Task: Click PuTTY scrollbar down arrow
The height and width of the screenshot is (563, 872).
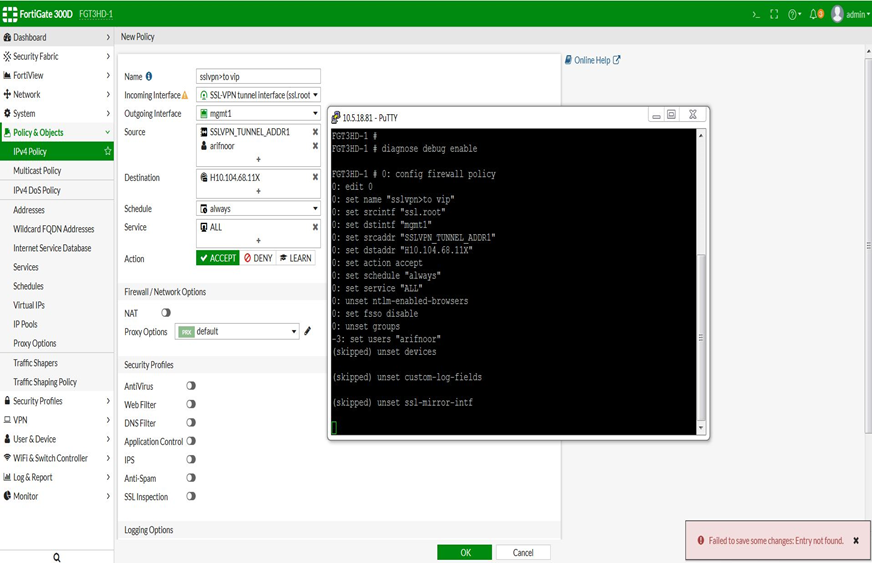Action: (701, 427)
